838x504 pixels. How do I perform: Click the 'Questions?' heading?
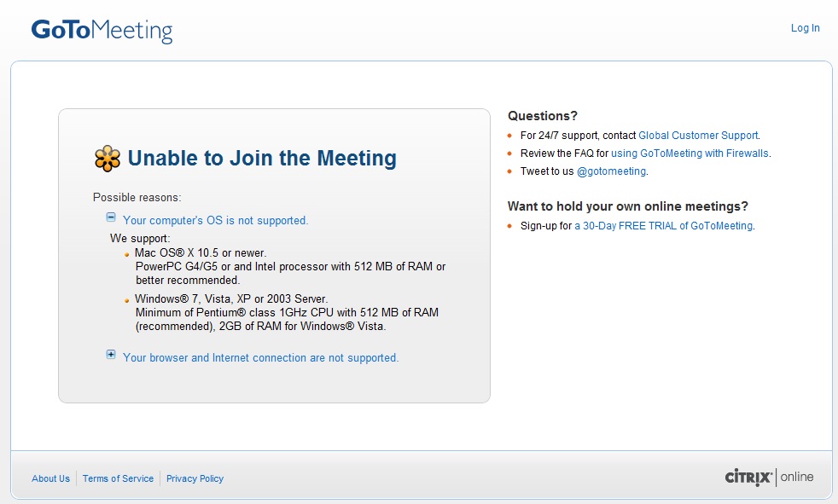click(x=542, y=116)
